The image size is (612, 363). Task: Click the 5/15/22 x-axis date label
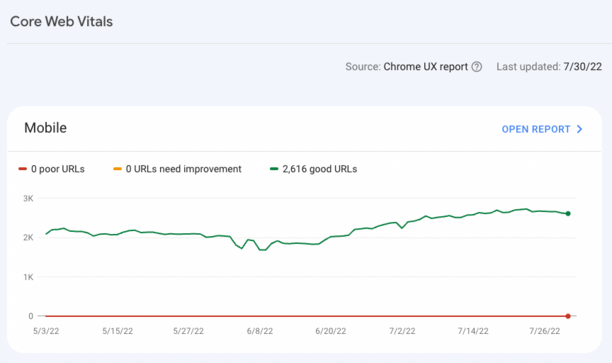point(117,331)
